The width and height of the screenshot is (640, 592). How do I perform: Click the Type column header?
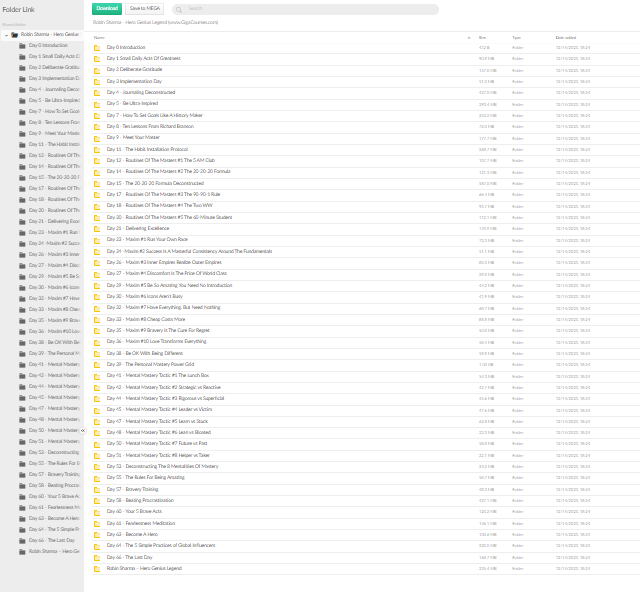(x=517, y=37)
